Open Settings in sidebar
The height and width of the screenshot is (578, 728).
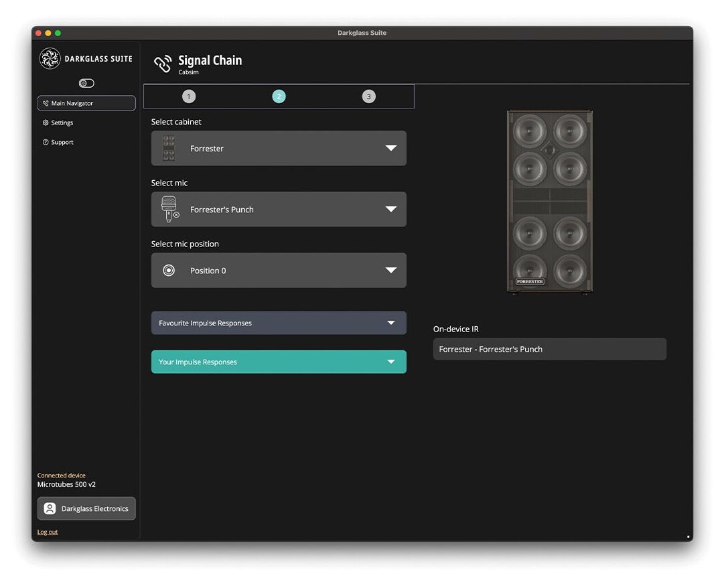point(62,123)
